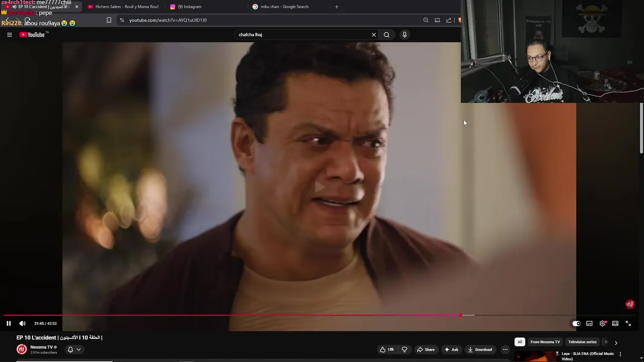Show more filter chips with the right chevron
Image resolution: width=644 pixels, height=362 pixels.
tap(616, 342)
